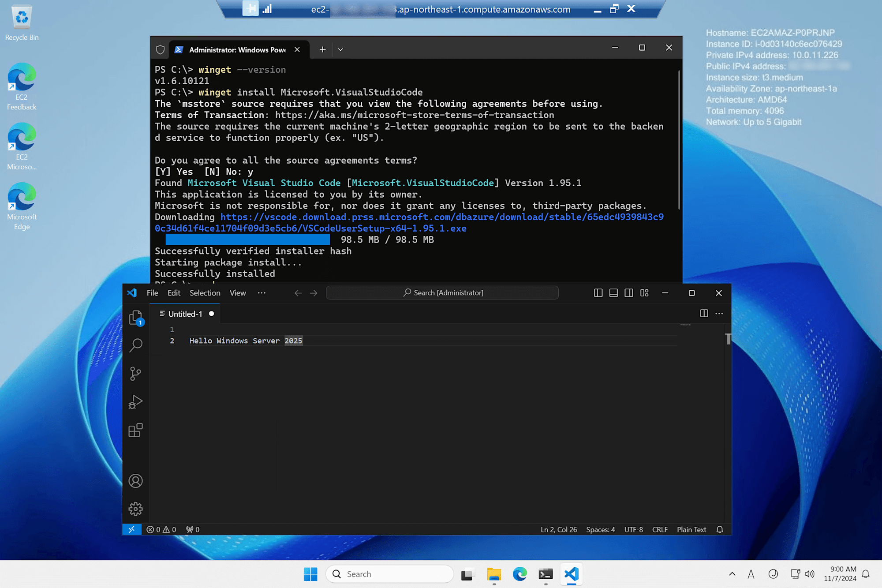Click the download progress bar in terminal
Viewport: 882px width, 588px height.
pyautogui.click(x=248, y=240)
